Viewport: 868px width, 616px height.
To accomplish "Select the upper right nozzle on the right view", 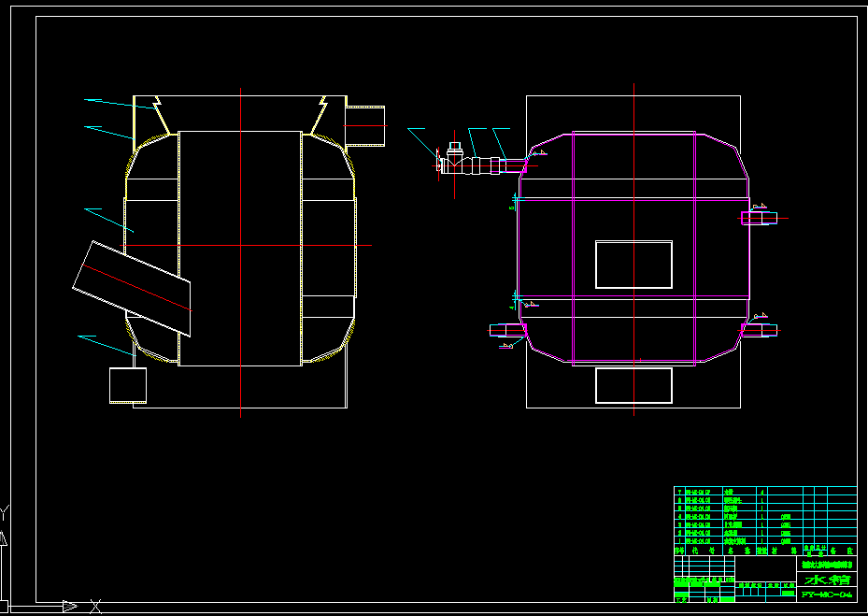I will coord(760,218).
